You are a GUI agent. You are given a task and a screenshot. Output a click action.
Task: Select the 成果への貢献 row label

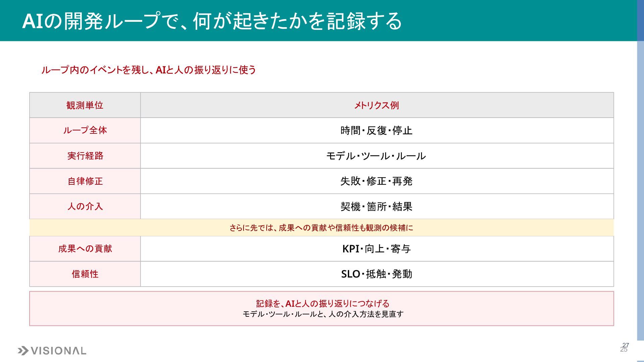[x=85, y=249]
